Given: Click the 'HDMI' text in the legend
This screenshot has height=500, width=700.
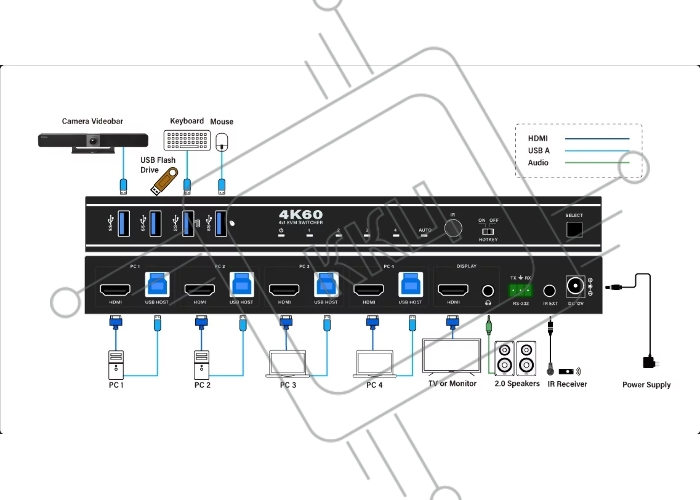Looking at the screenshot, I should [x=538, y=138].
